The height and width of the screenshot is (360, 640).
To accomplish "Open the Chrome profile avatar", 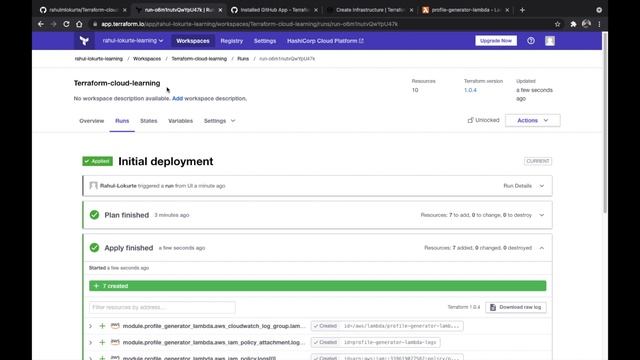I will (x=586, y=24).
